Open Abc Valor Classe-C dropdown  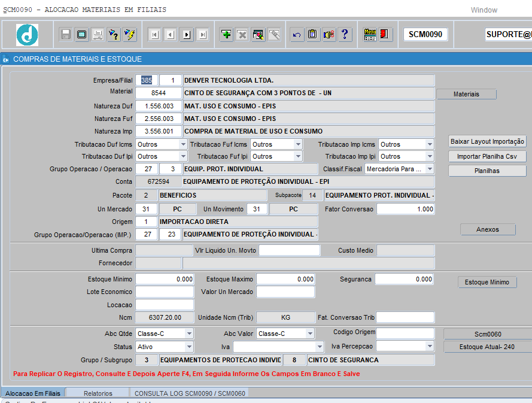pos(310,334)
